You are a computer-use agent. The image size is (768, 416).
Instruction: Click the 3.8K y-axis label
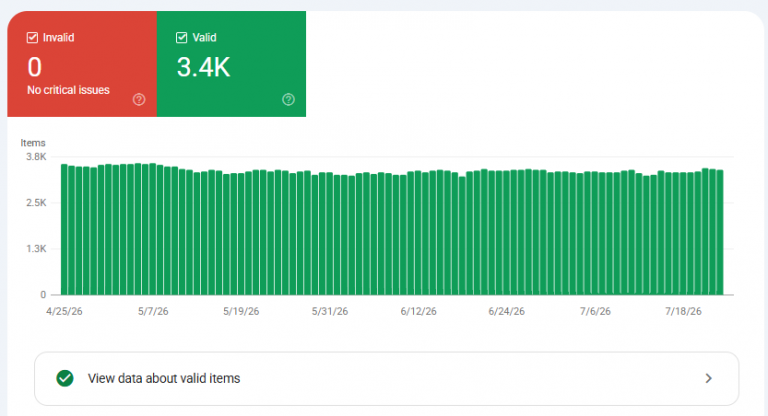[x=36, y=157]
